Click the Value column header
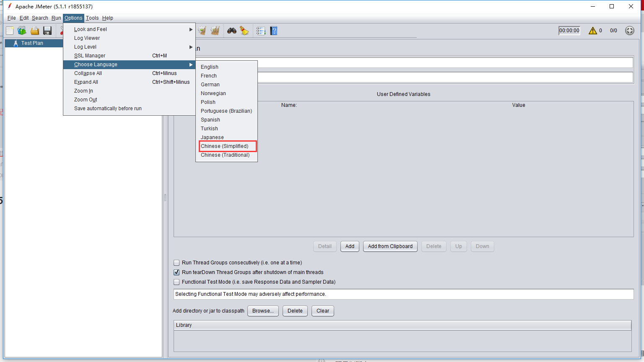The width and height of the screenshot is (644, 362). (x=519, y=105)
